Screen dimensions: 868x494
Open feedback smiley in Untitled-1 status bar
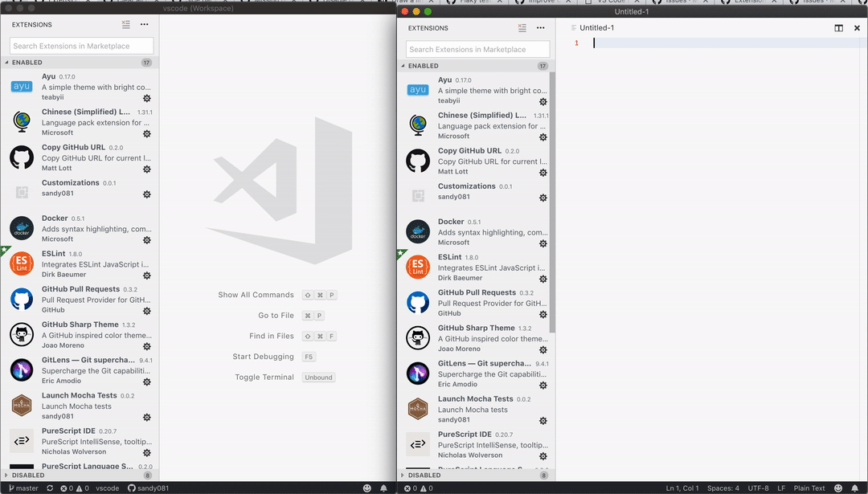[838, 488]
